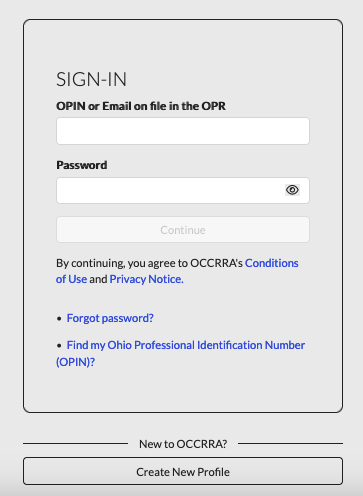
Task: Click the word 'Number' in the OPIN link
Action: pos(285,345)
